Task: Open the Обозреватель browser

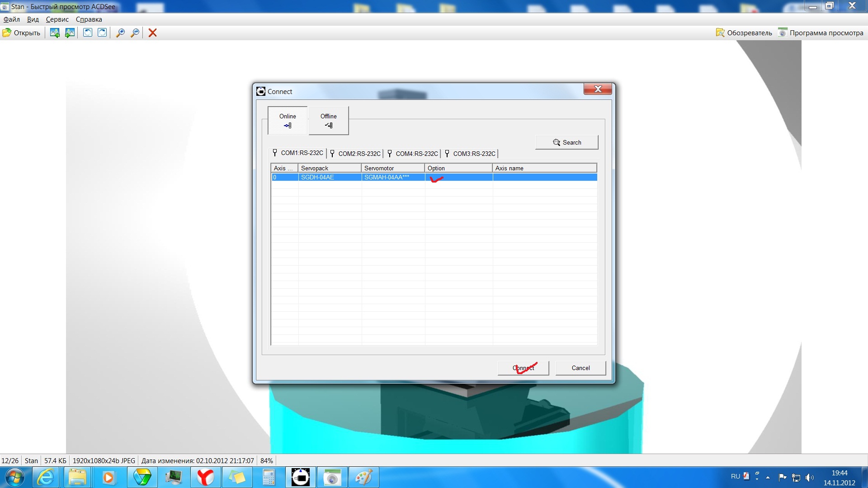Action: (x=744, y=33)
